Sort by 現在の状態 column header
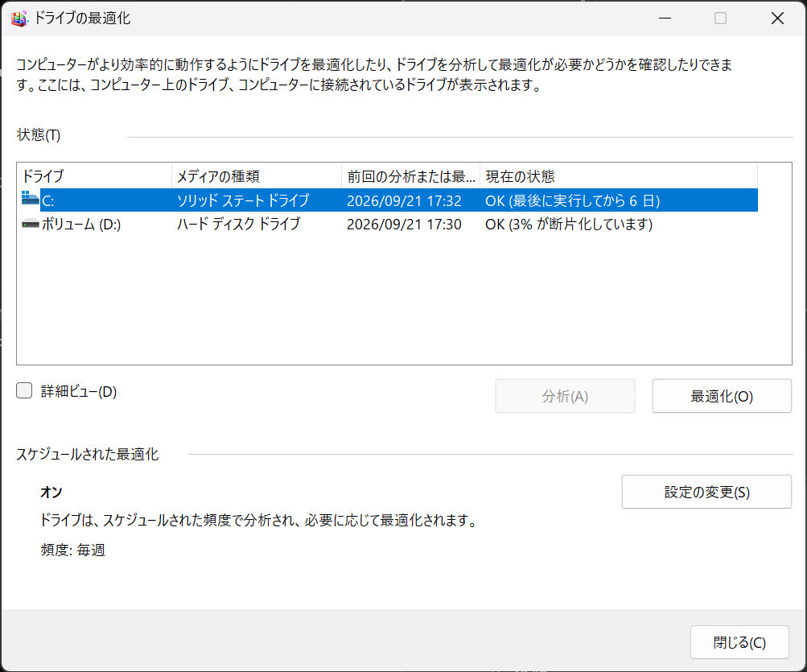 pos(619,176)
